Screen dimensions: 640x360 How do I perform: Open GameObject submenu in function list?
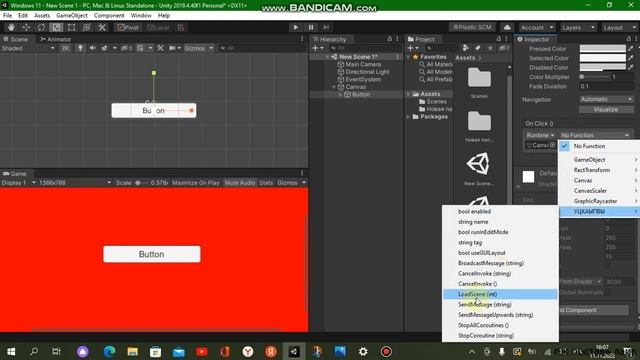coord(599,160)
